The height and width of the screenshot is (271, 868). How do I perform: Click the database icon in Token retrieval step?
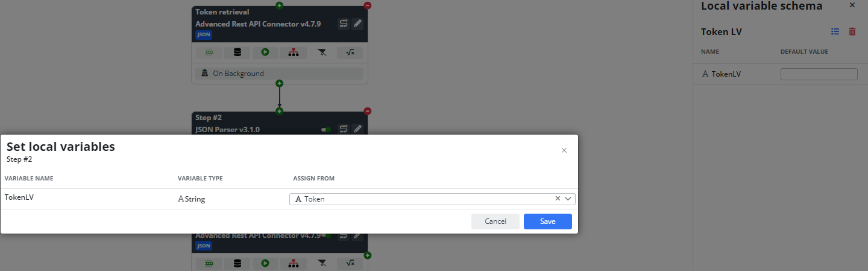point(237,53)
